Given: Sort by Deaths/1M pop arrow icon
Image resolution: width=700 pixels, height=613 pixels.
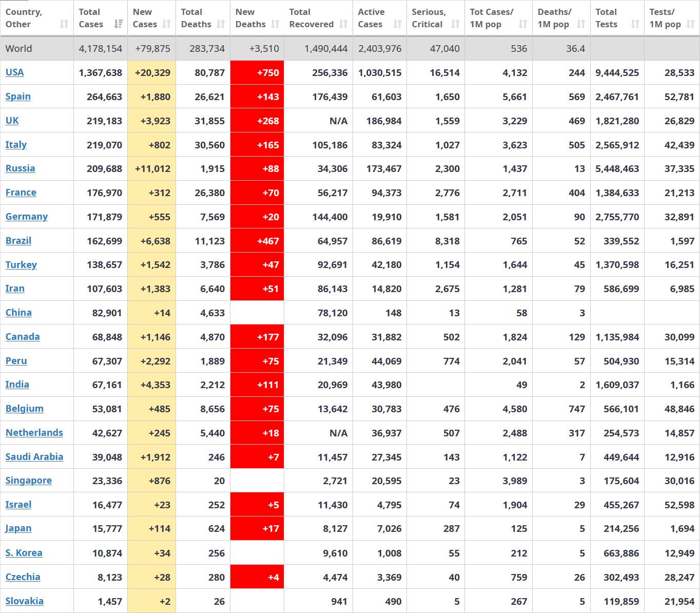Looking at the screenshot, I should tap(581, 24).
